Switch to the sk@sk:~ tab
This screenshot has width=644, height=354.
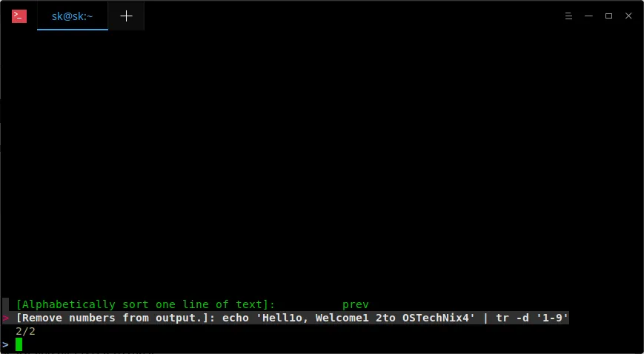(73, 16)
